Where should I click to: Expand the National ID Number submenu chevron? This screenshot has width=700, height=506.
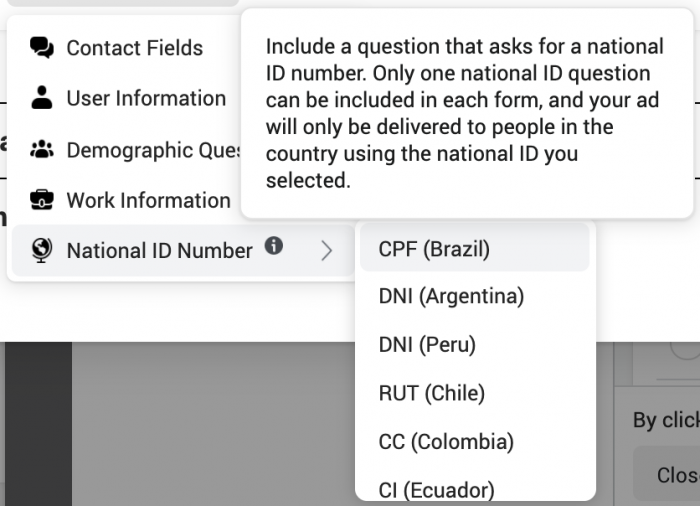[327, 251]
